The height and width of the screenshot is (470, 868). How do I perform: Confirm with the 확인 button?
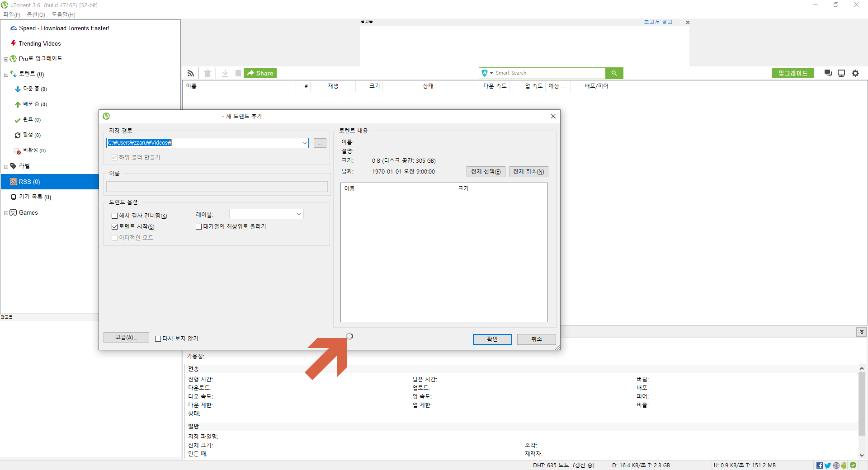coord(492,339)
